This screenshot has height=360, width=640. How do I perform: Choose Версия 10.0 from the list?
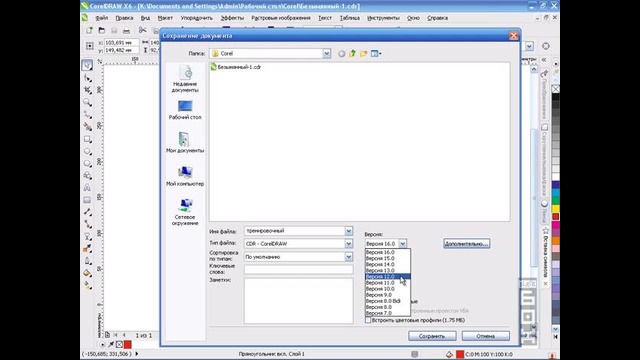[387, 289]
